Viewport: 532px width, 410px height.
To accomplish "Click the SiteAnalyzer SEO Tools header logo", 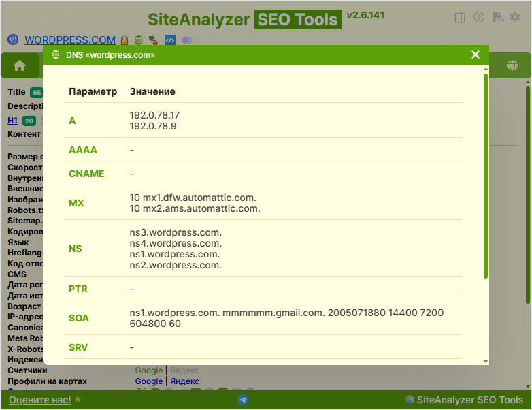I will coord(244,19).
